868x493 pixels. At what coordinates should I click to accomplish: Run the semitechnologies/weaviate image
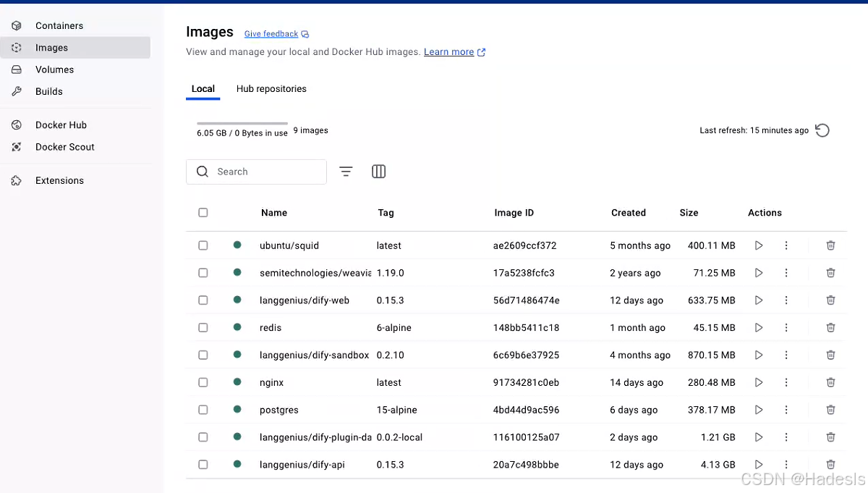[x=759, y=273]
